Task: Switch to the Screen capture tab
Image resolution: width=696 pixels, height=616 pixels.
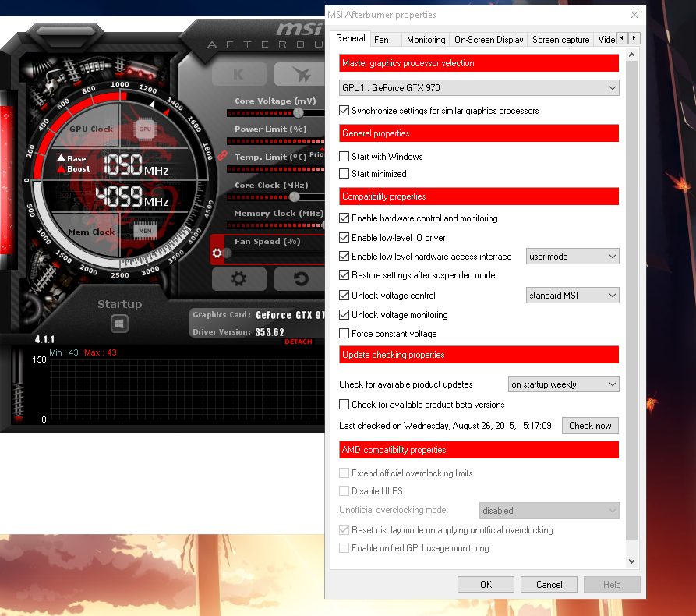Action: [x=560, y=40]
